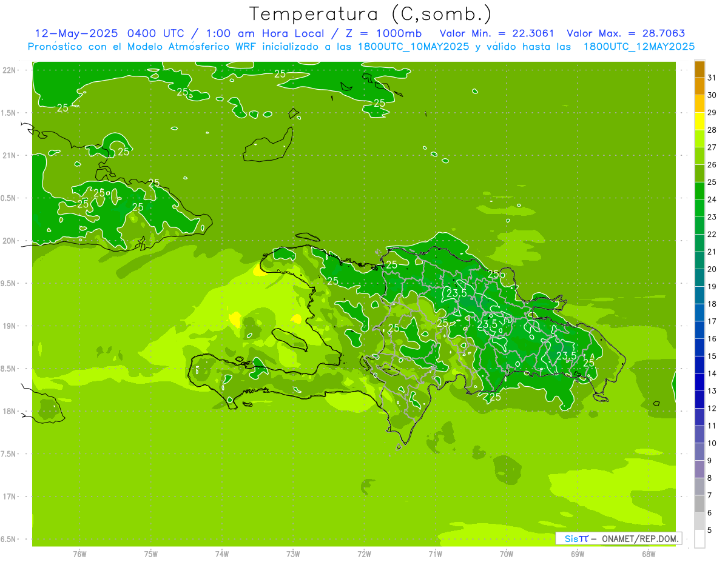
Task: Click legend value 21
Action: [x=712, y=252]
